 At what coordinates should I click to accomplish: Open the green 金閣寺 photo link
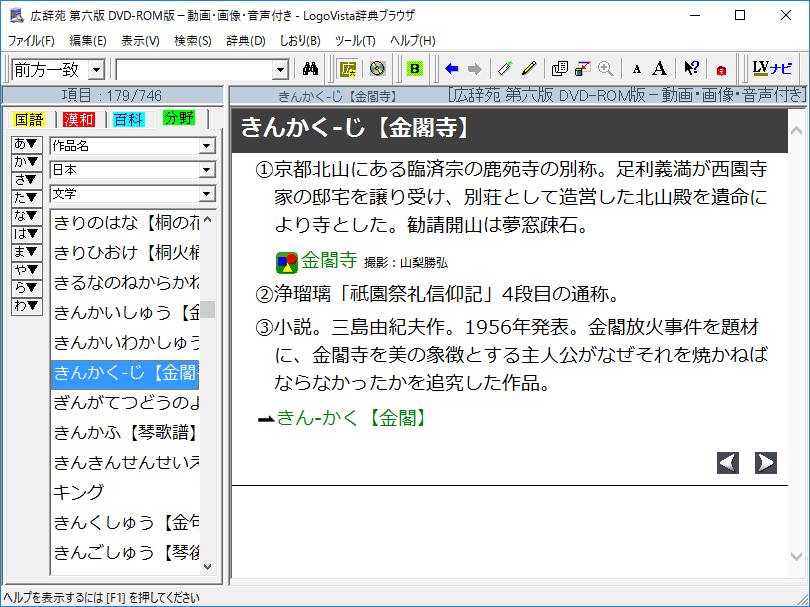[x=329, y=260]
